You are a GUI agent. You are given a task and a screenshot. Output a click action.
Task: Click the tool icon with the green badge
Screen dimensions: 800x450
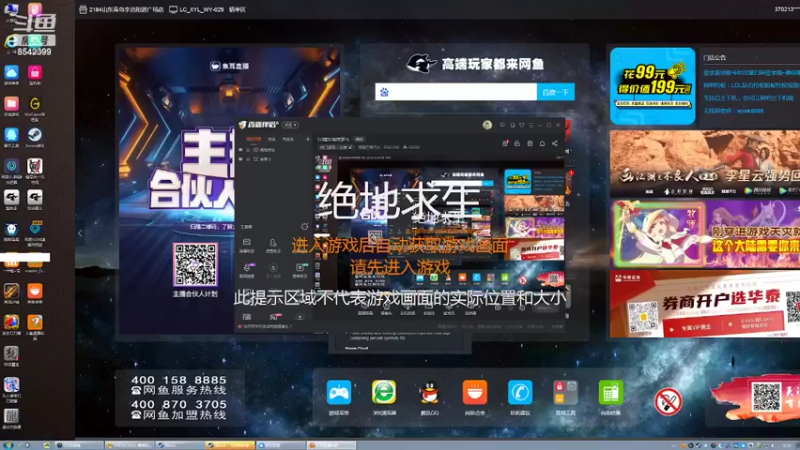point(301,267)
